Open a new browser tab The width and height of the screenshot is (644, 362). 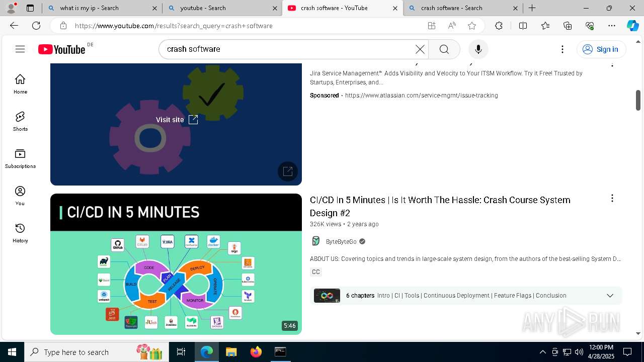532,8
